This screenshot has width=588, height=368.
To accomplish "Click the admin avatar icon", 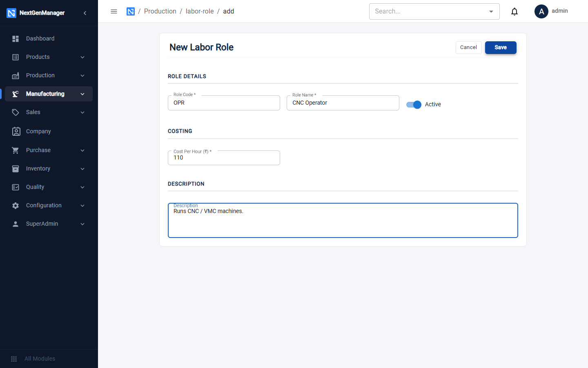I will (541, 11).
